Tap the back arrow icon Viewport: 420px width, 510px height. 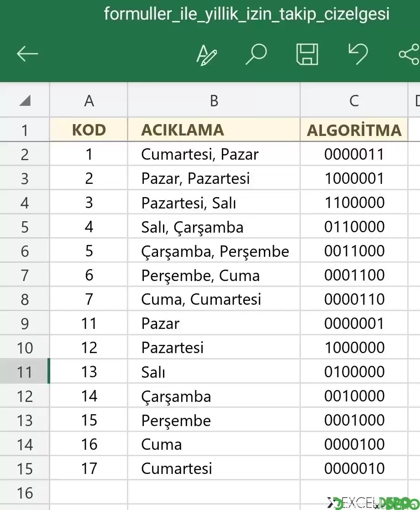pyautogui.click(x=27, y=54)
